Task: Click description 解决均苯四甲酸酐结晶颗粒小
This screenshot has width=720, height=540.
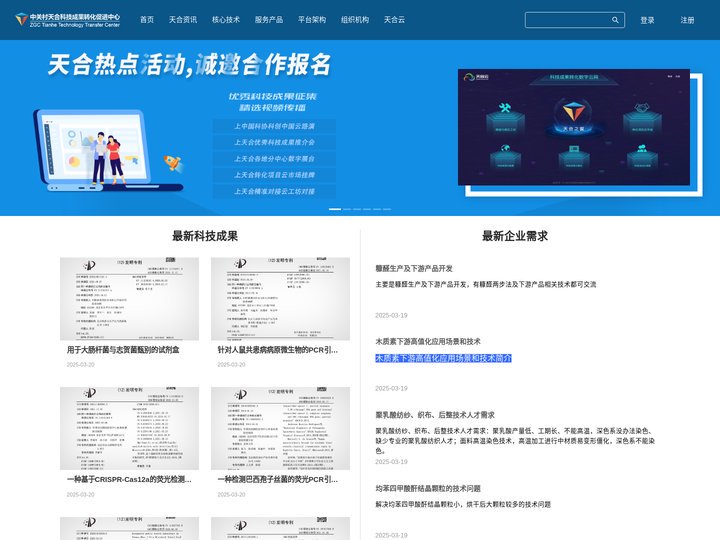Action: tap(463, 504)
